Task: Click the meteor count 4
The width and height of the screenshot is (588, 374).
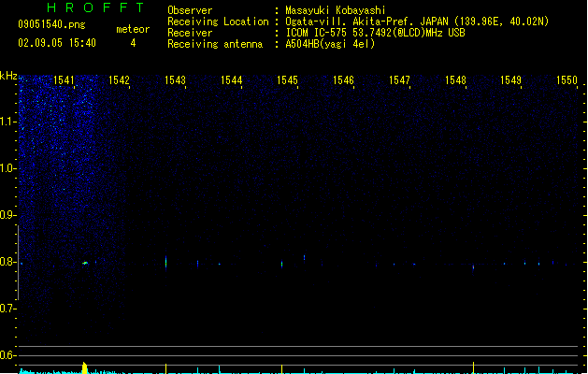Action: 133,43
